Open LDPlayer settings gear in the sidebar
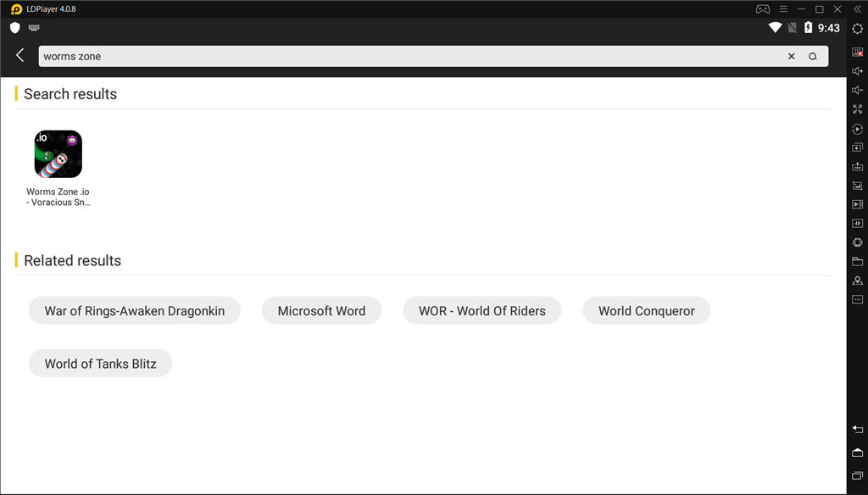Image resolution: width=868 pixels, height=495 pixels. coord(857,29)
